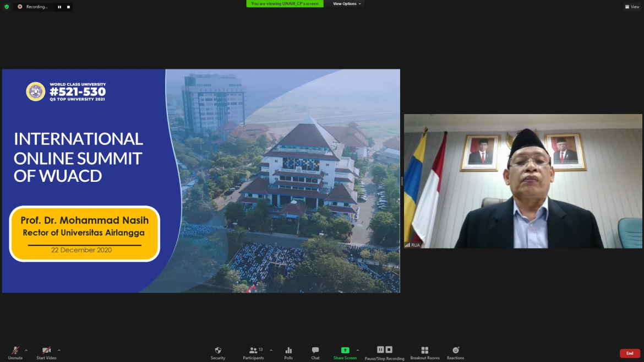The image size is (644, 362).
Task: Open the View Options dropdown
Action: pyautogui.click(x=347, y=4)
